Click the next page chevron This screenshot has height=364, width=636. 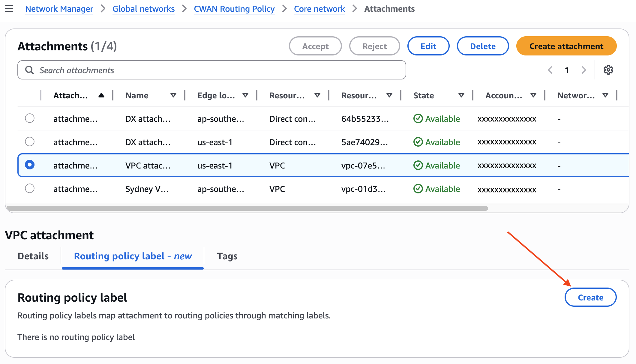pos(583,70)
